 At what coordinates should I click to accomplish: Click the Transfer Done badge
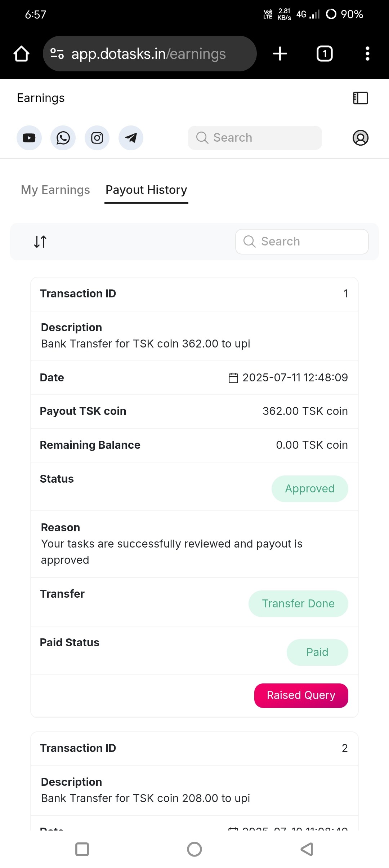298,603
